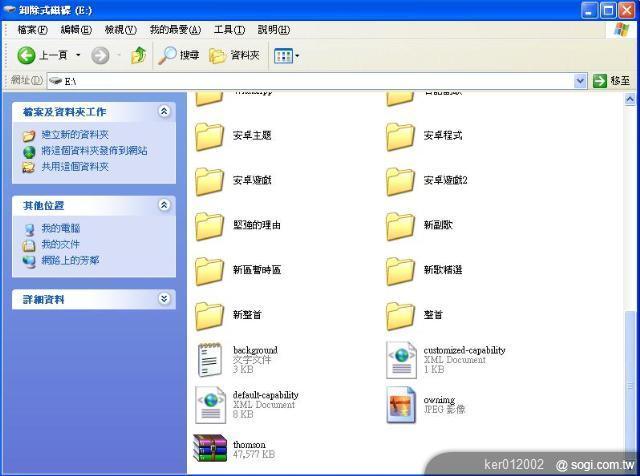Select the default-capability XML document

point(209,405)
